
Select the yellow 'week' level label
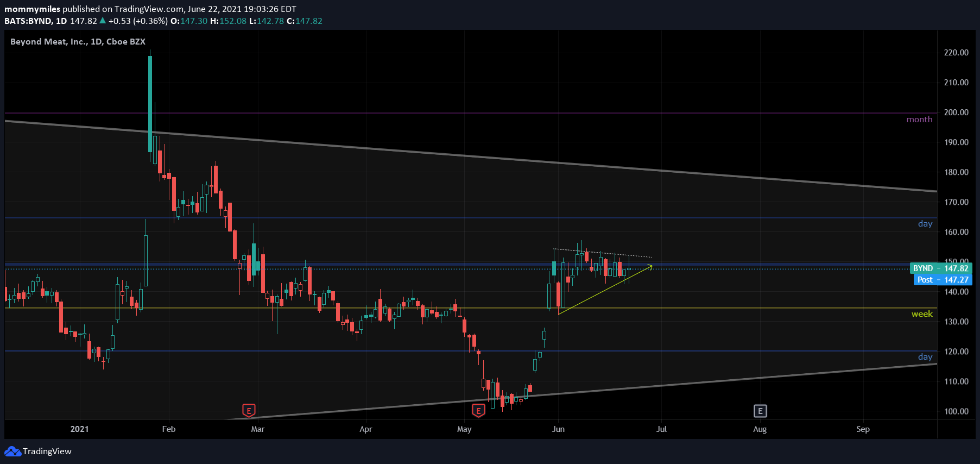(x=922, y=314)
